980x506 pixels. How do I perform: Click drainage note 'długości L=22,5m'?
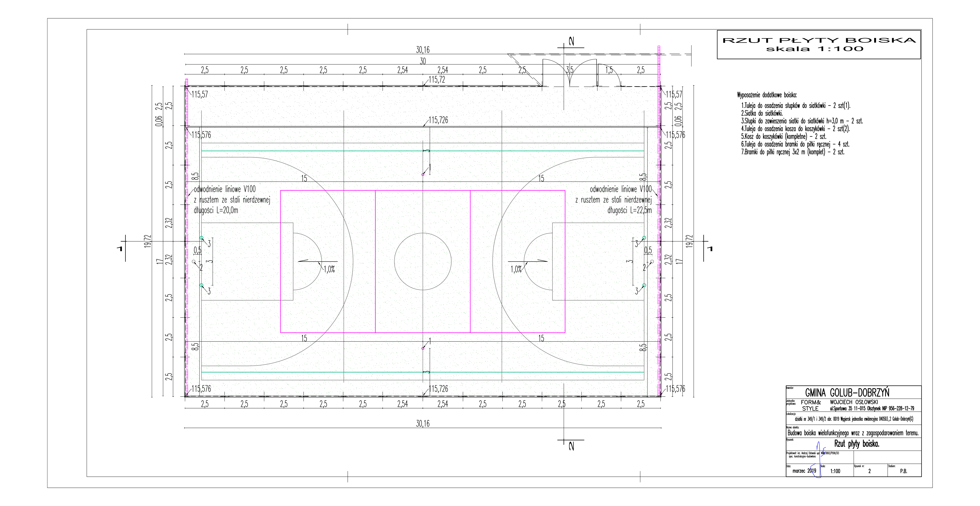[x=630, y=210]
